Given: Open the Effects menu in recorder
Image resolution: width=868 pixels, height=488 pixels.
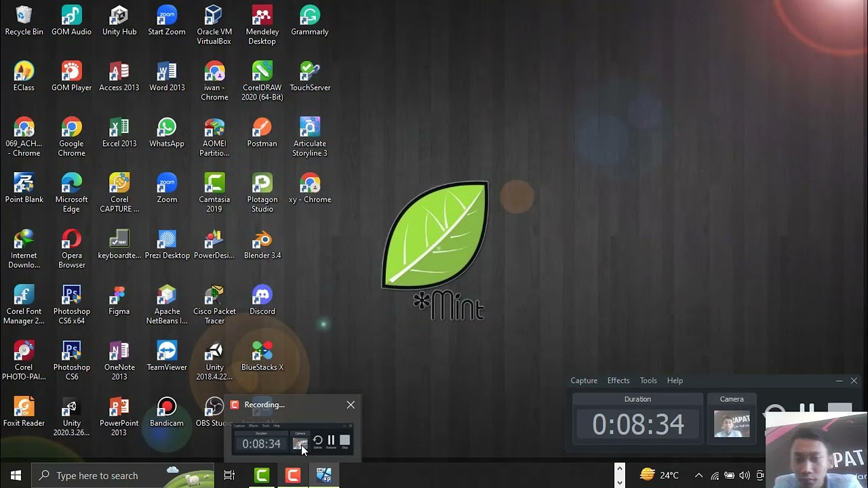Looking at the screenshot, I should (618, 380).
